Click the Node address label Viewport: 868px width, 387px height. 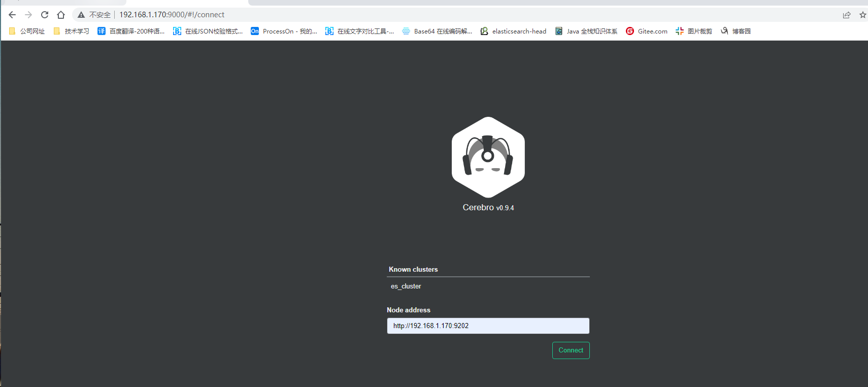[x=409, y=310]
